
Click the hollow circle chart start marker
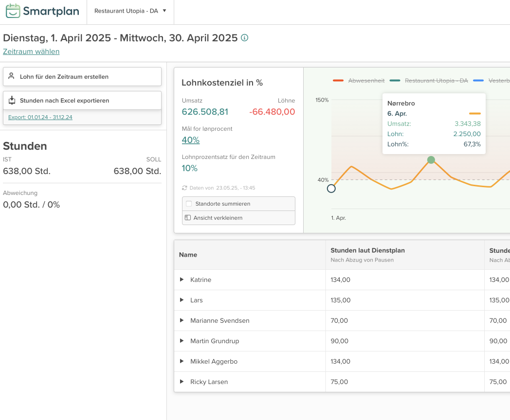[x=331, y=189]
